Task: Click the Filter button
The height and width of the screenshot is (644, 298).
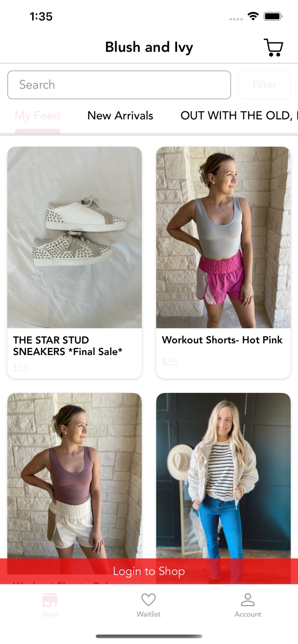Action: [x=264, y=85]
